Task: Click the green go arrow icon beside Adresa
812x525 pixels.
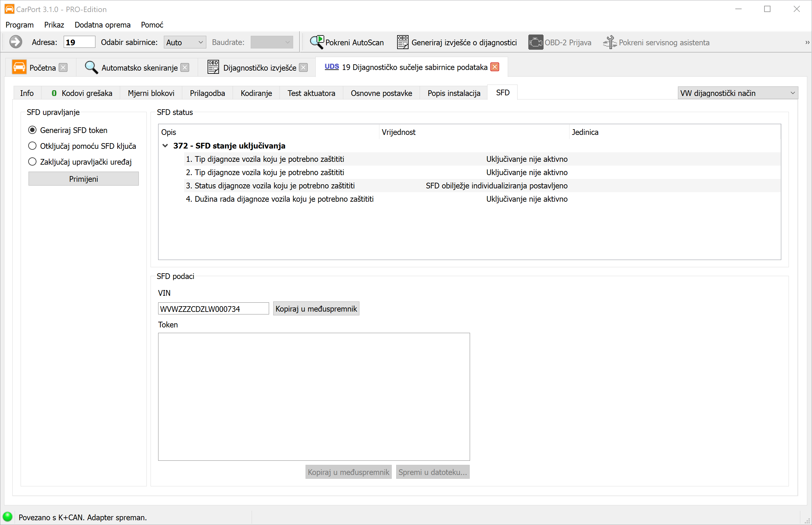Action: pyautogui.click(x=15, y=42)
